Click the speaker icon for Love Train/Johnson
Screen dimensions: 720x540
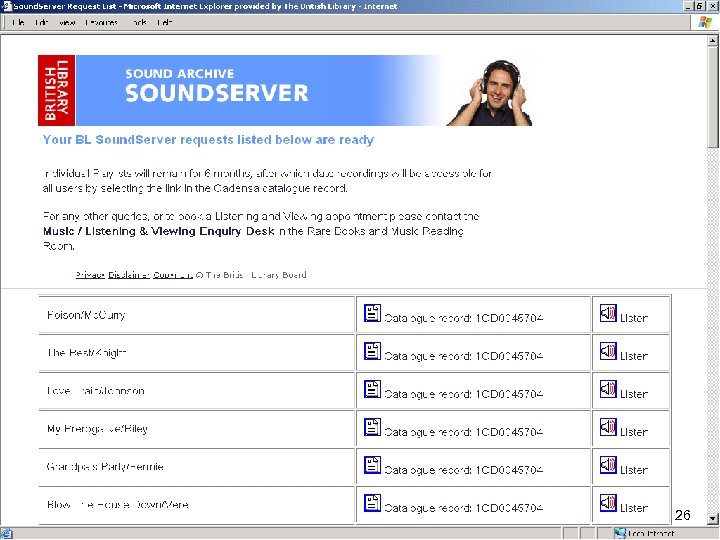click(x=608, y=389)
